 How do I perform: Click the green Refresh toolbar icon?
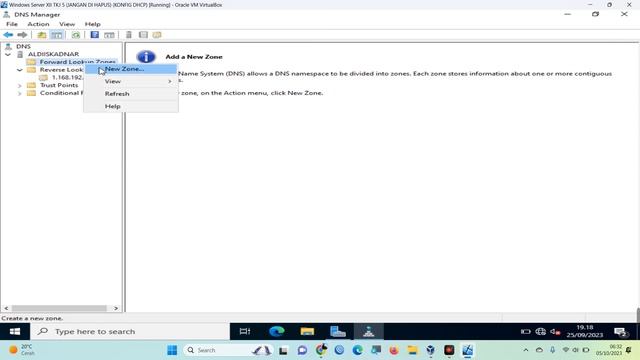(x=76, y=35)
